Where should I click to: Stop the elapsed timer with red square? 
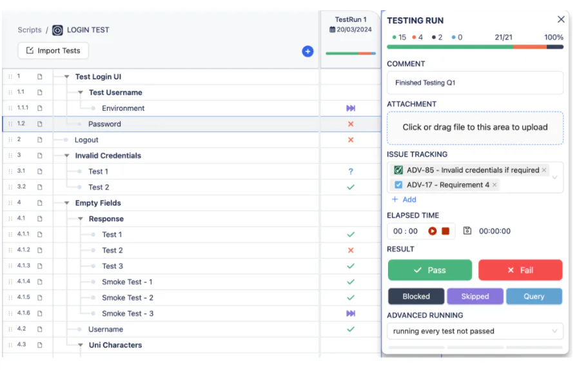point(446,231)
